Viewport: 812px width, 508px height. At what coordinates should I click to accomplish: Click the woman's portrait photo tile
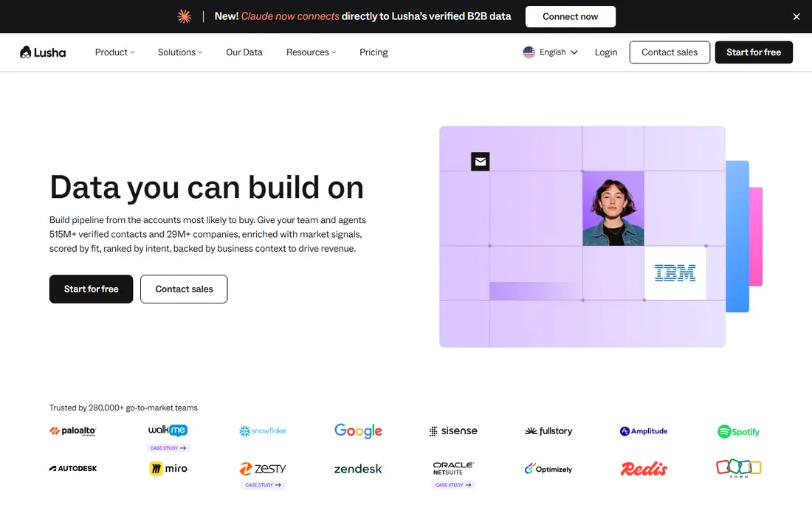[x=613, y=208]
